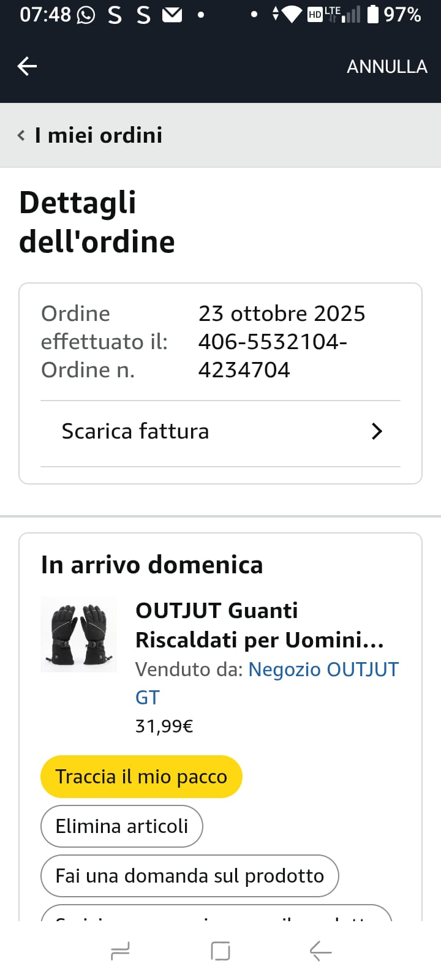Tap the chevron beside I miei ordini

[21, 135]
